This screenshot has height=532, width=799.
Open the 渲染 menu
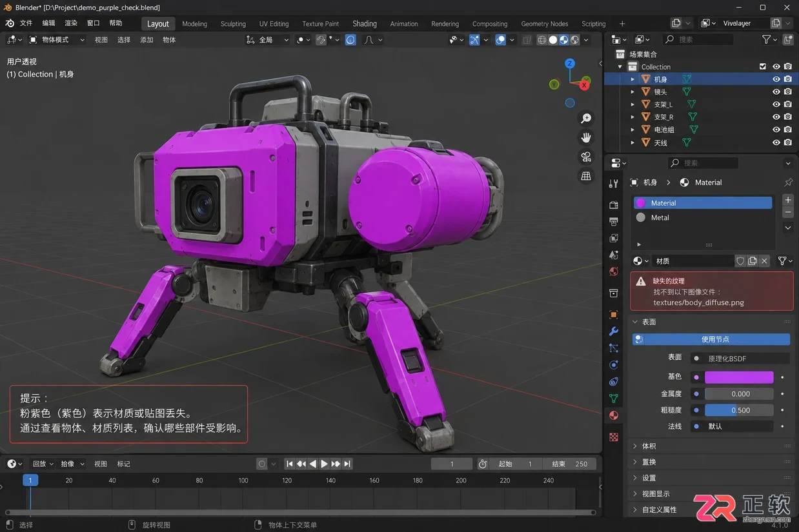[x=71, y=23]
